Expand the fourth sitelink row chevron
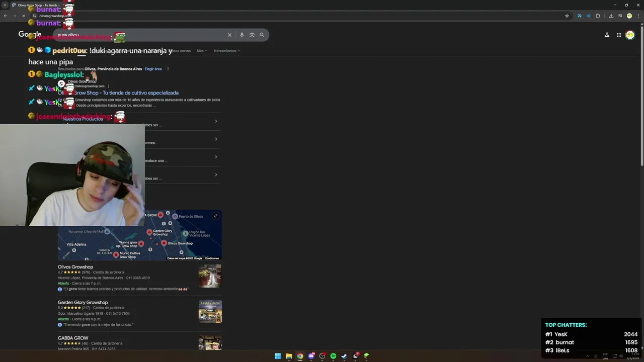 (x=216, y=175)
